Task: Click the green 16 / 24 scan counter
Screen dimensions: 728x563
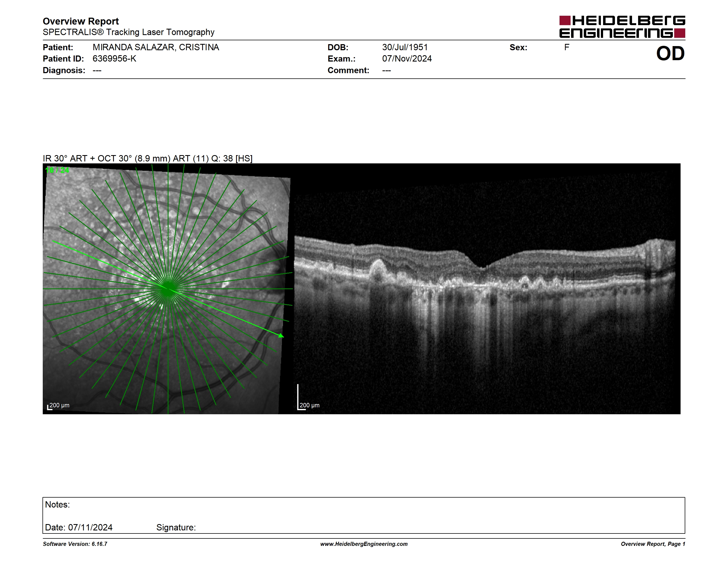Action: pos(57,170)
